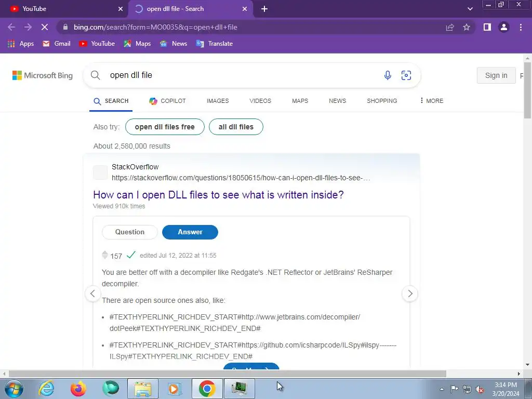The width and height of the screenshot is (532, 399).
Task: Switch to VIDEOS results tab
Action: point(260,101)
